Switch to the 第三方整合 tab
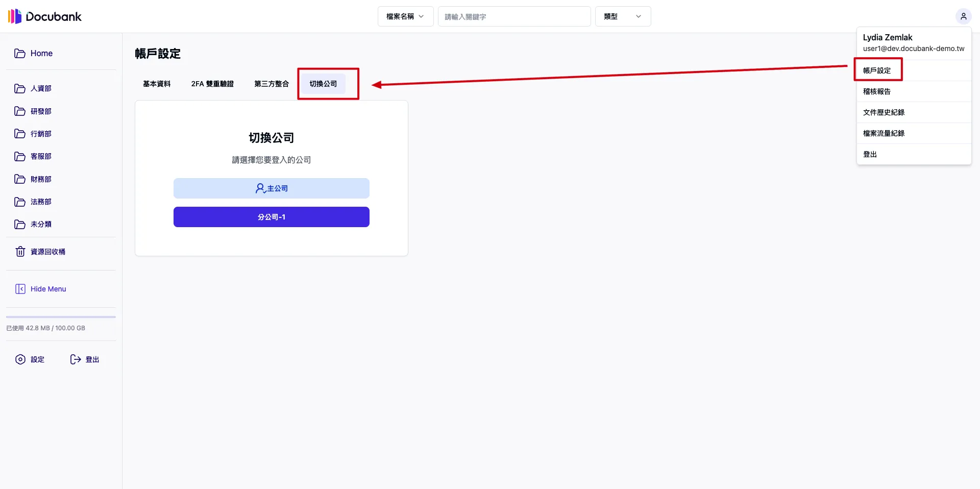This screenshot has height=489, width=980. click(x=272, y=84)
